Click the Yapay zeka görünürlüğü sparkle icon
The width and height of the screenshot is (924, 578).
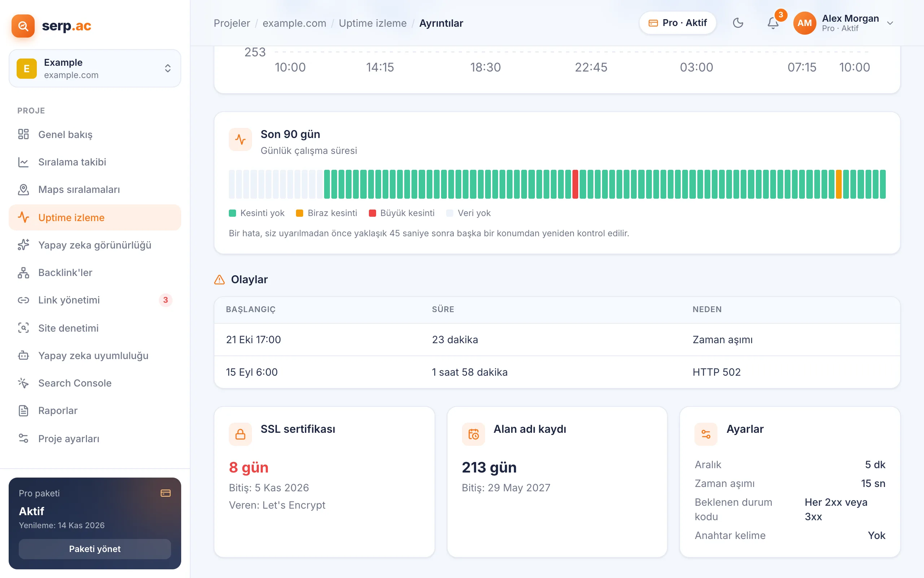tap(23, 245)
